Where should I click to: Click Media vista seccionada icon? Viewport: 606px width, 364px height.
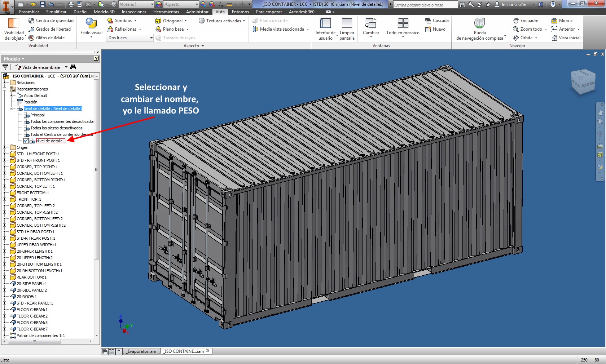point(255,29)
